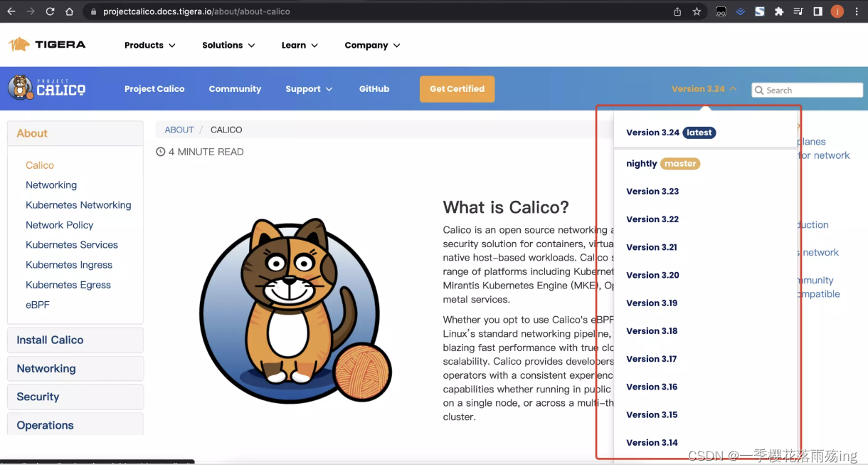Open the media controls music icon
Screen dimensions: 868x470
click(798, 11)
